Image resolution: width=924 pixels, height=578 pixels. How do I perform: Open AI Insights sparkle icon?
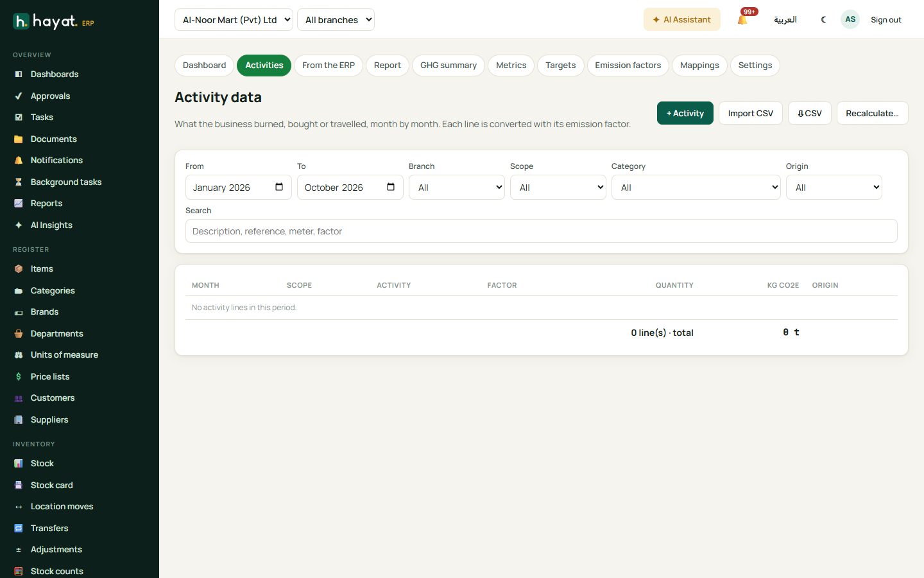19,225
